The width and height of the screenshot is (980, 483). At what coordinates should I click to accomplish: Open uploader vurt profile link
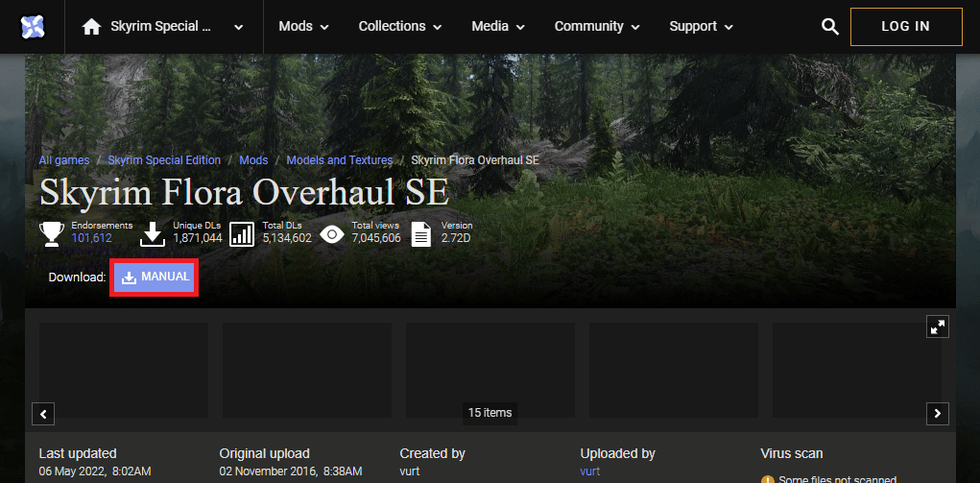(590, 471)
